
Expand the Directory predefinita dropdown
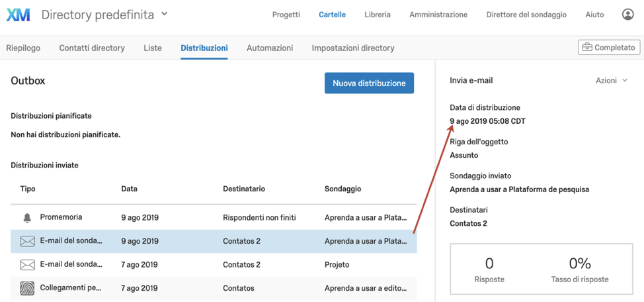[165, 14]
